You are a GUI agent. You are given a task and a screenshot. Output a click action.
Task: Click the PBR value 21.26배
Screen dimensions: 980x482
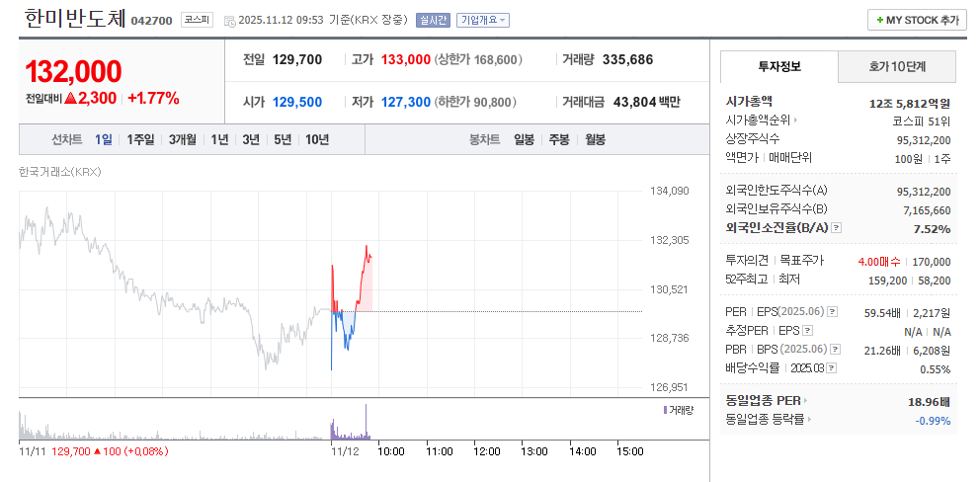pos(880,350)
